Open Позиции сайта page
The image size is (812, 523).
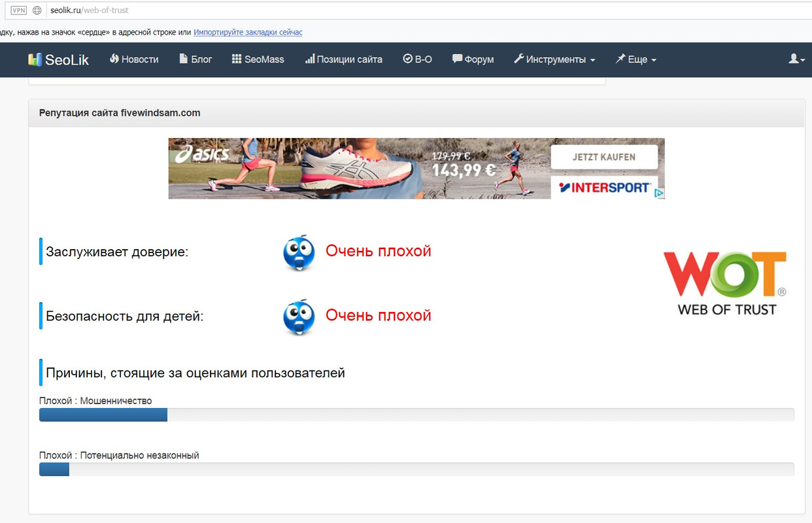pos(344,59)
